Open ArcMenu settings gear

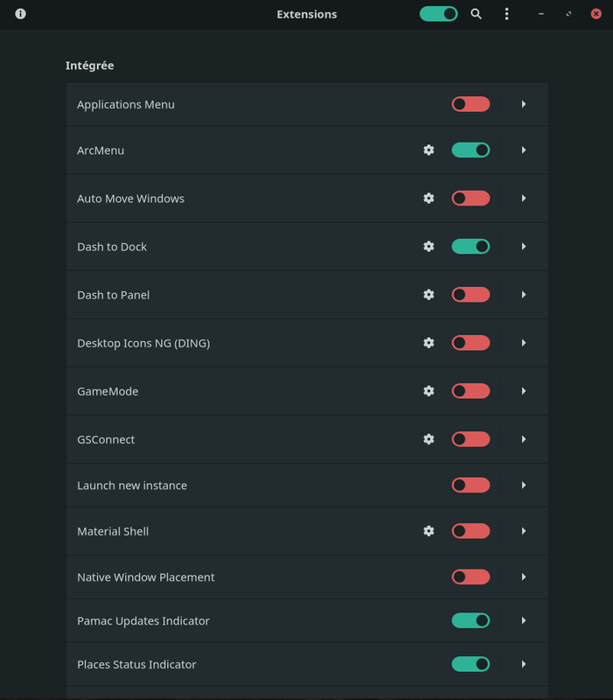(x=428, y=150)
